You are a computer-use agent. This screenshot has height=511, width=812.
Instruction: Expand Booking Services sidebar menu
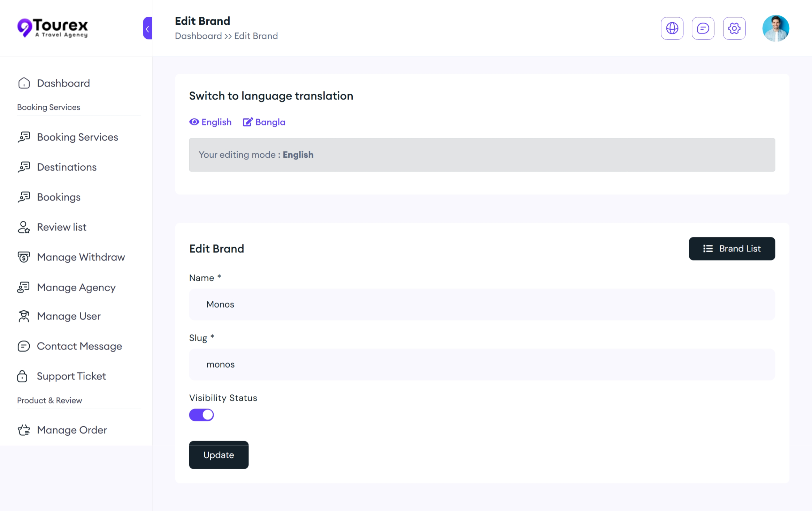(x=77, y=137)
